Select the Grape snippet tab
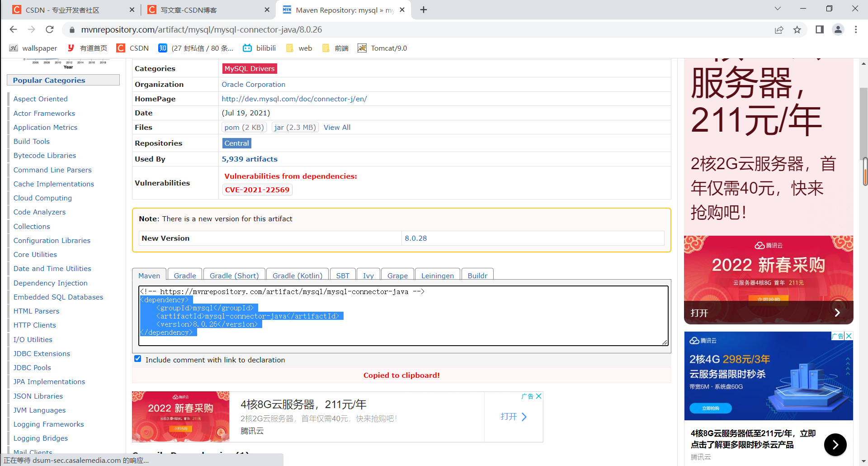 coord(397,275)
